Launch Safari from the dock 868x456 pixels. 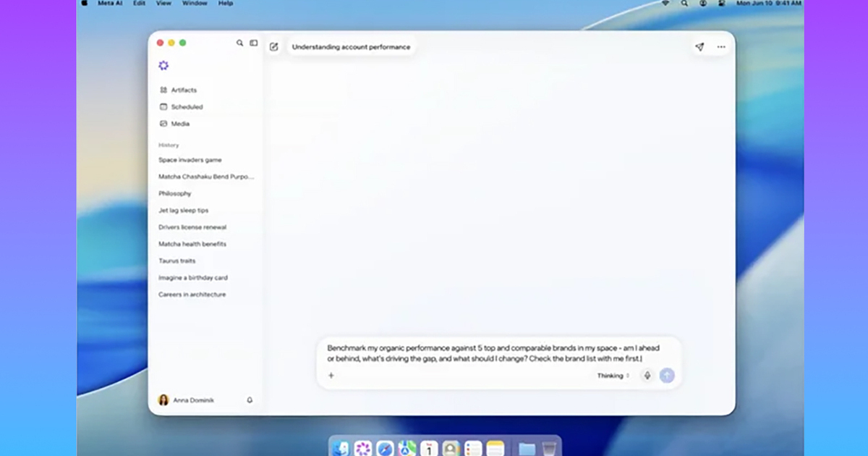coord(385,449)
